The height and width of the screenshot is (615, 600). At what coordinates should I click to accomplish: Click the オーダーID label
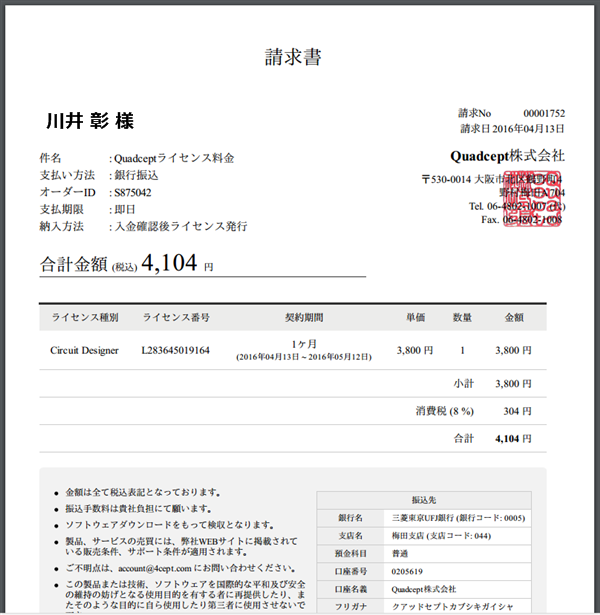67,192
